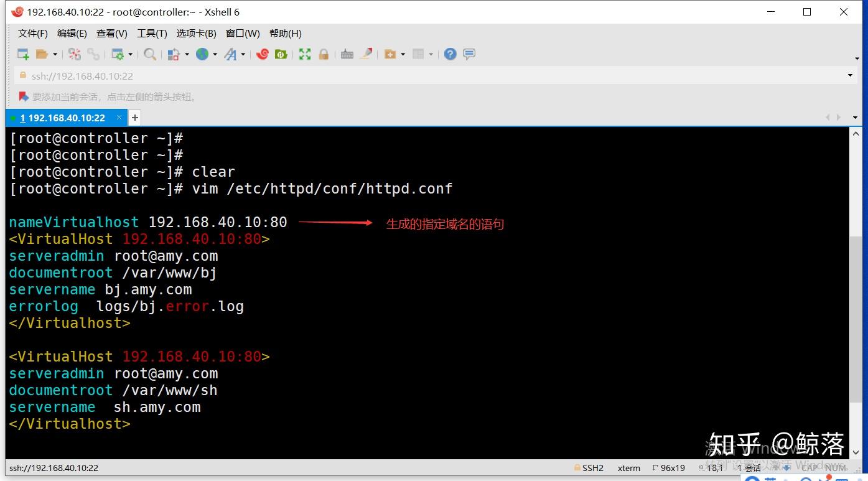868x481 pixels.
Task: Click the 'nameVirtualhost 192.168.40.10:80' line
Action: click(x=148, y=222)
